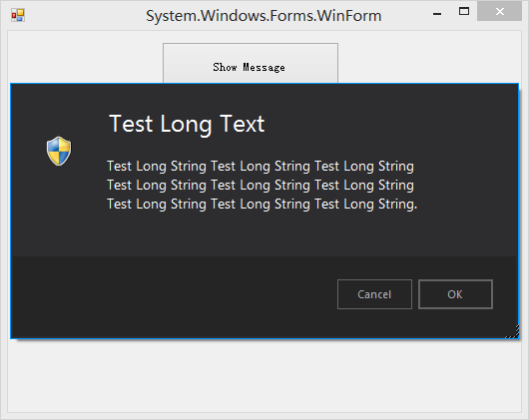Screen dimensions: 529x420
Task: Click the second line of the message text
Action: point(261,186)
